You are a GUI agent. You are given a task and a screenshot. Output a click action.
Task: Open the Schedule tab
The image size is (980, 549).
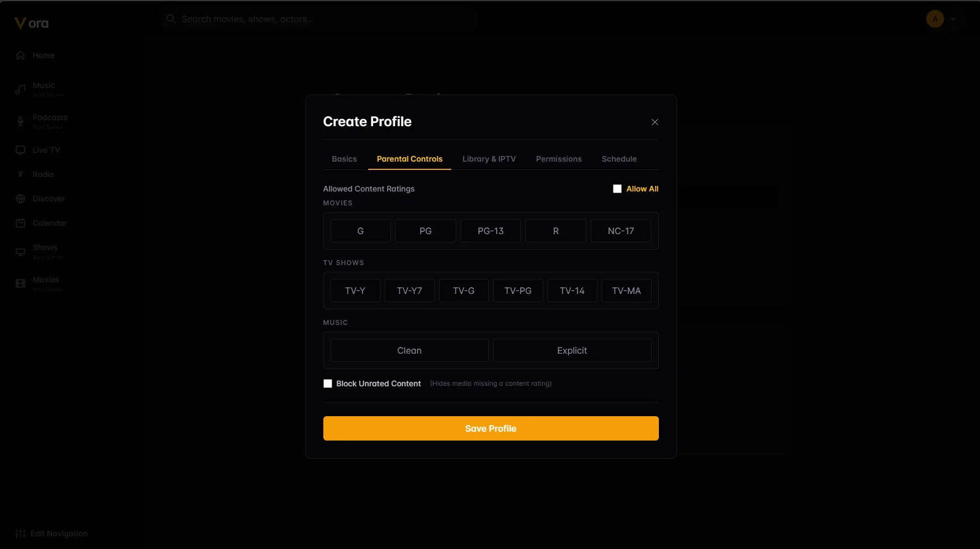(619, 159)
